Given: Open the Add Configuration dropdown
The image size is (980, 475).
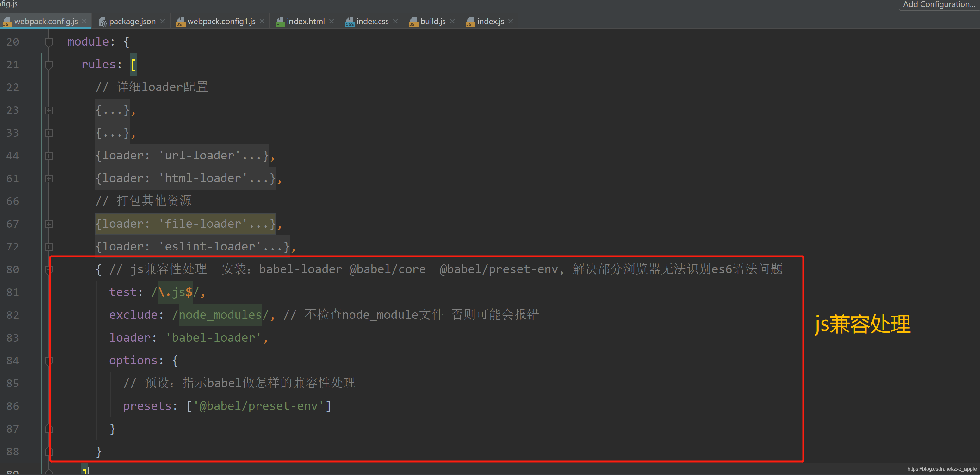Looking at the screenshot, I should pyautogui.click(x=939, y=4).
